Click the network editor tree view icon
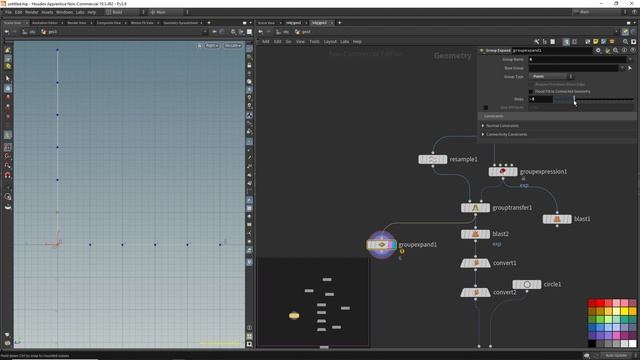The width and height of the screenshot is (640, 360). (x=544, y=42)
